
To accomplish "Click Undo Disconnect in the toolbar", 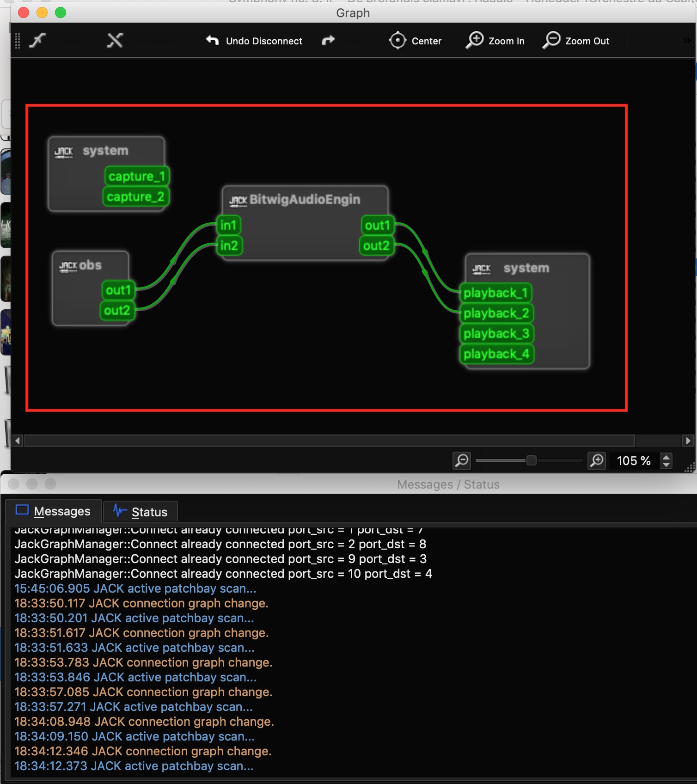I will point(254,41).
